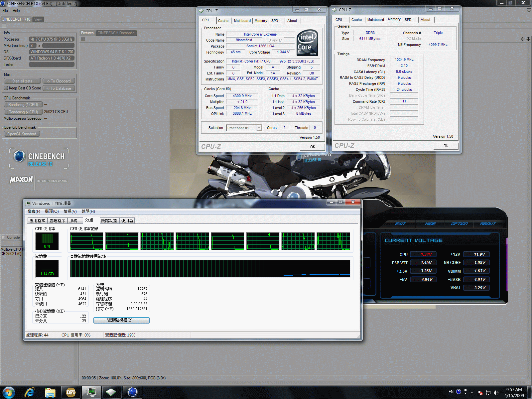
Task: Run Rendering (x CPU) benchmark
Action: coord(23,112)
